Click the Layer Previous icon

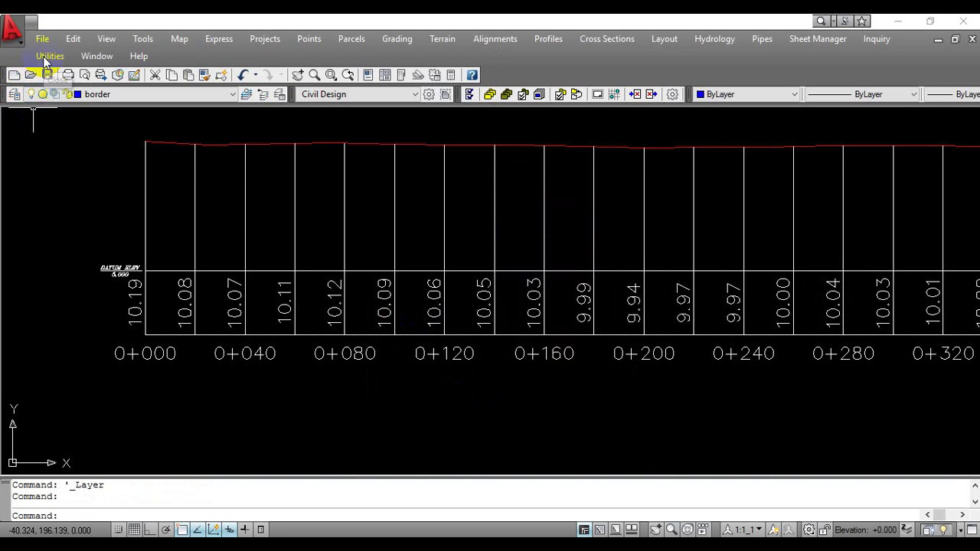263,94
